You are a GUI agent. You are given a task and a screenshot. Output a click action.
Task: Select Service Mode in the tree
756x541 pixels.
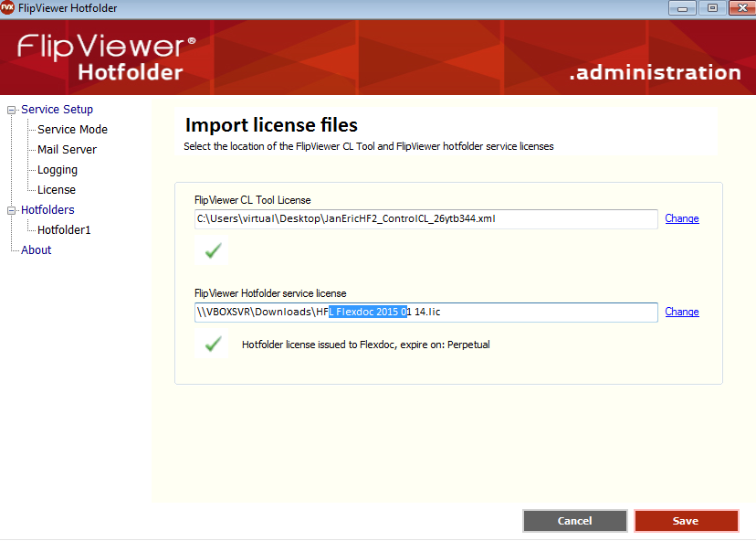pyautogui.click(x=72, y=130)
